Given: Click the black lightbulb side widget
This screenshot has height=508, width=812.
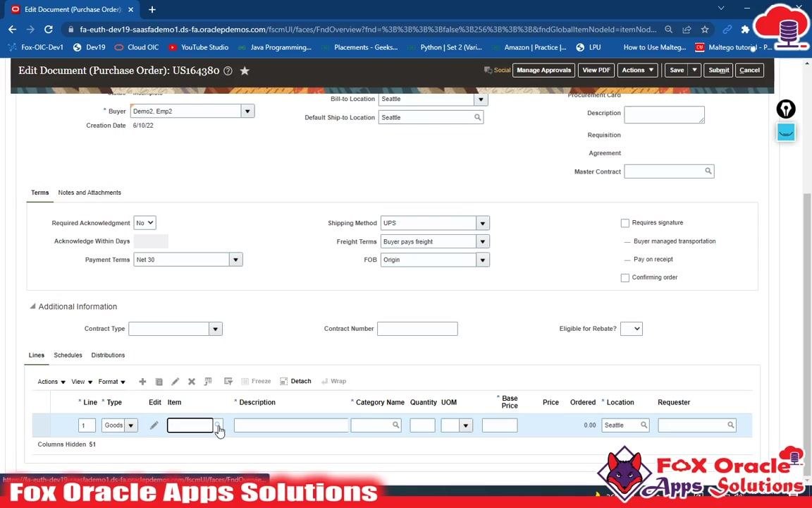Looking at the screenshot, I should pyautogui.click(x=786, y=109).
